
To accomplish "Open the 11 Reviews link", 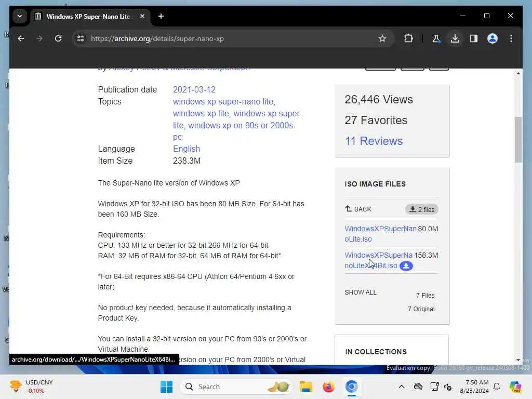I will pos(374,141).
